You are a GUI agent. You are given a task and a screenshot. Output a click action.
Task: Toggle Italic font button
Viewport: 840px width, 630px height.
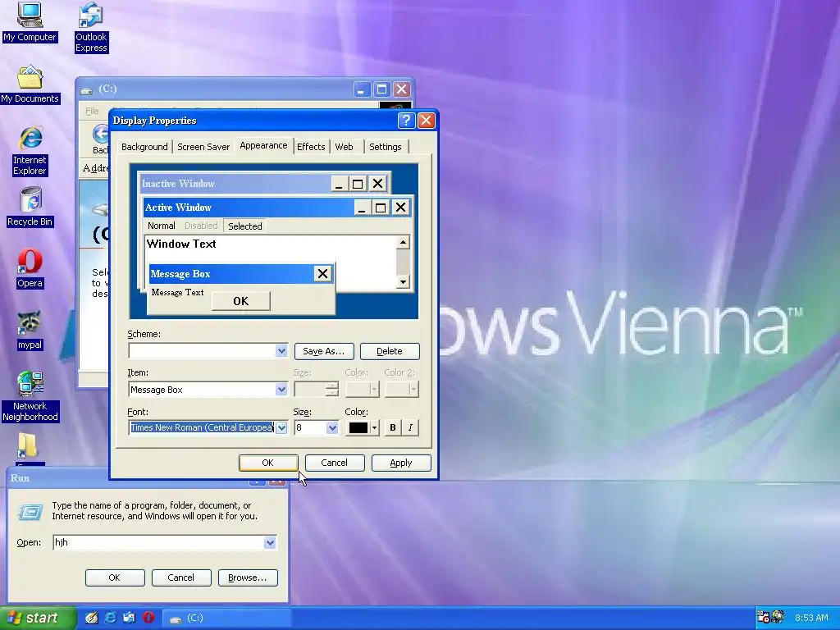[410, 427]
